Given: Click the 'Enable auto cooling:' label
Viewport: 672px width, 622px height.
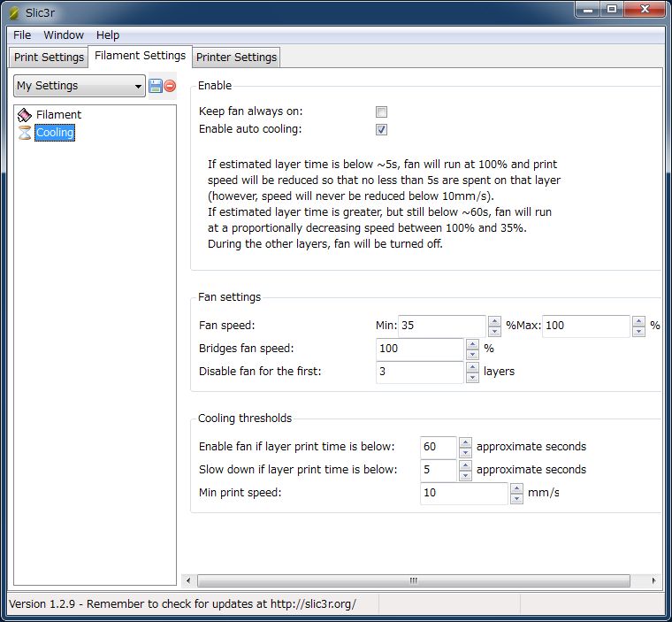Looking at the screenshot, I should (250, 129).
